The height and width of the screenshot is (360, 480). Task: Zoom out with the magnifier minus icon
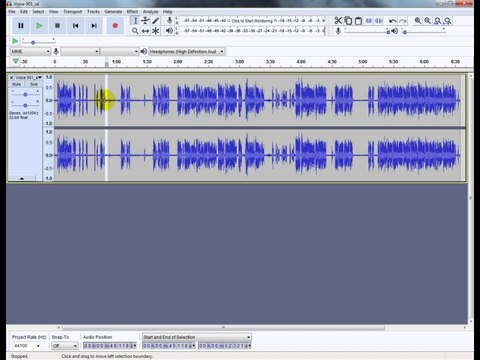coord(428,21)
